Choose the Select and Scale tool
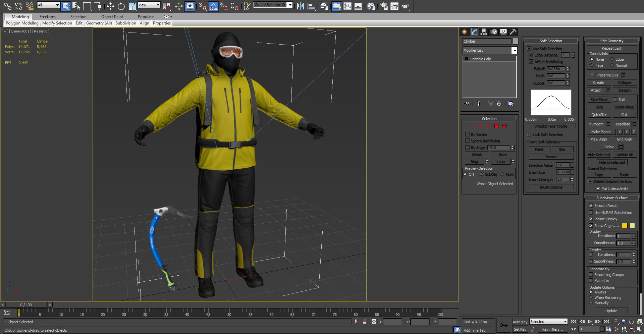Viewport: 644px width, 334px height. 132,6
